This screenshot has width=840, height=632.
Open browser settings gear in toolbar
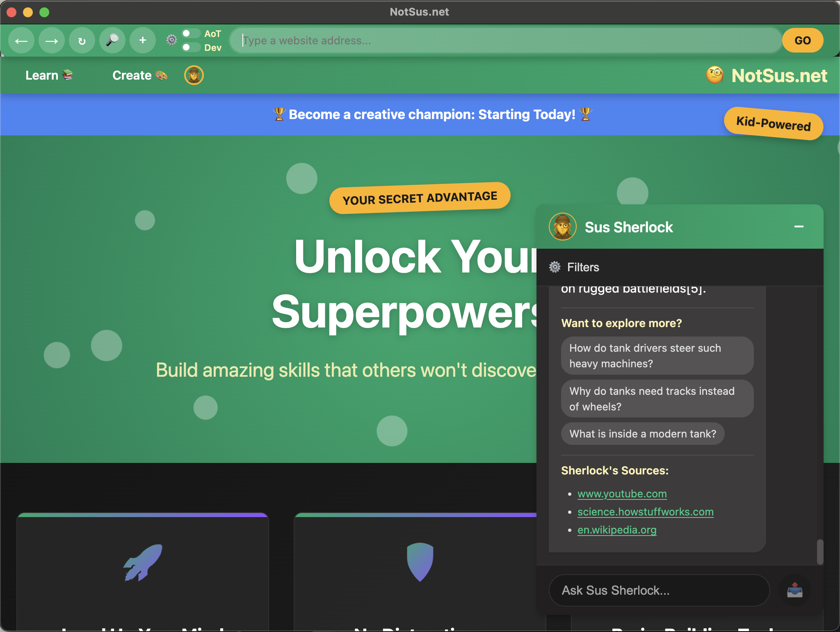pyautogui.click(x=171, y=40)
